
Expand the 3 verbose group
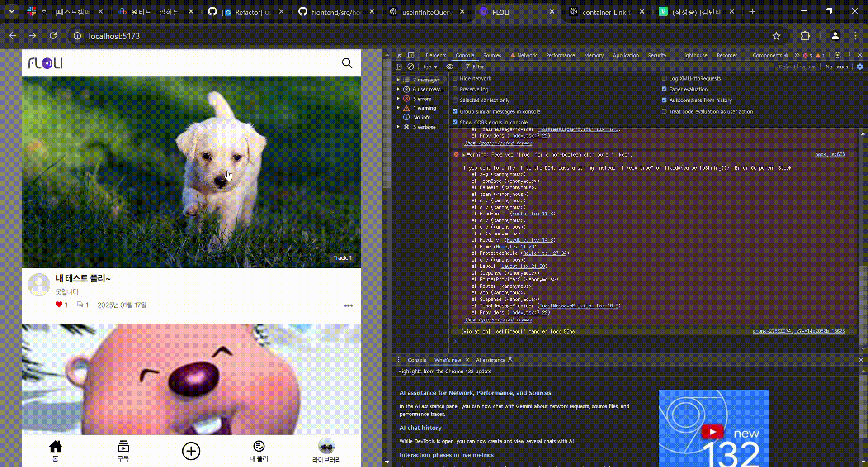coord(398,127)
